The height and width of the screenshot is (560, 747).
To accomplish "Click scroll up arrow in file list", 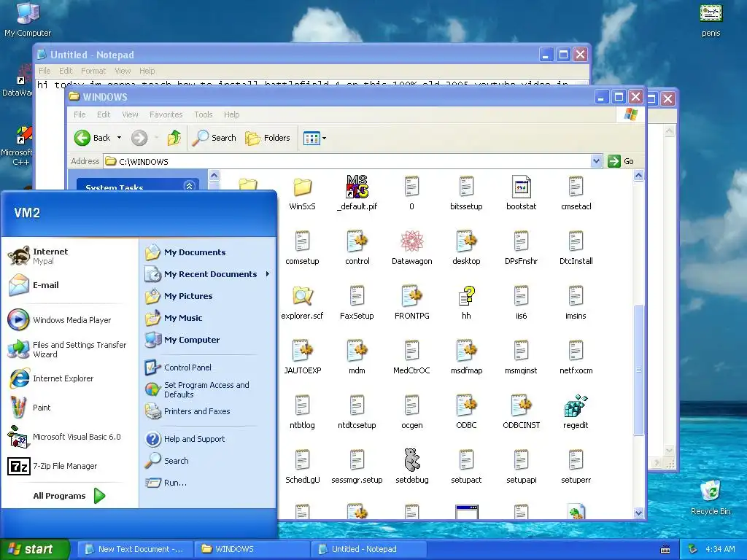I will click(638, 176).
